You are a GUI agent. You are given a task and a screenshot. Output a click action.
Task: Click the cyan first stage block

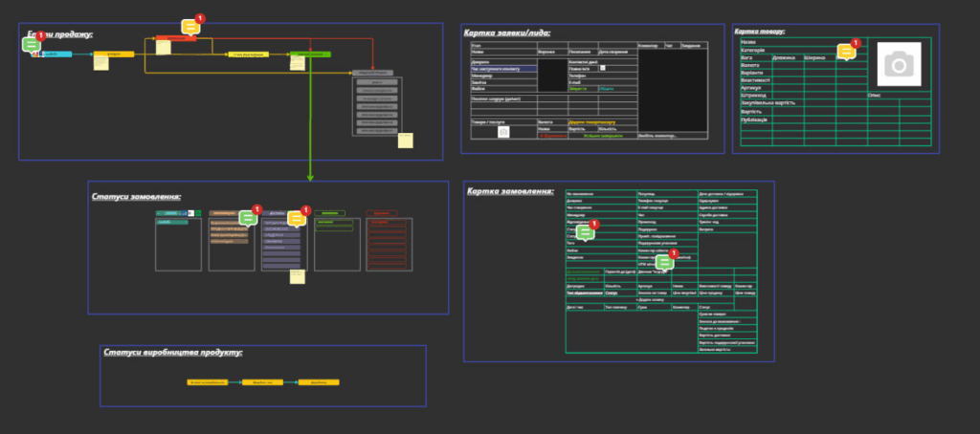coord(56,54)
